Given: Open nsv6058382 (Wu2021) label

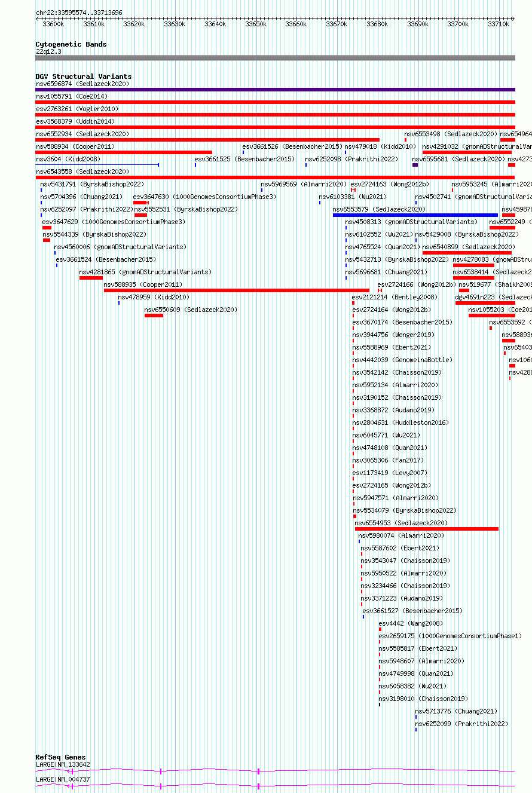Looking at the screenshot, I should (412, 686).
